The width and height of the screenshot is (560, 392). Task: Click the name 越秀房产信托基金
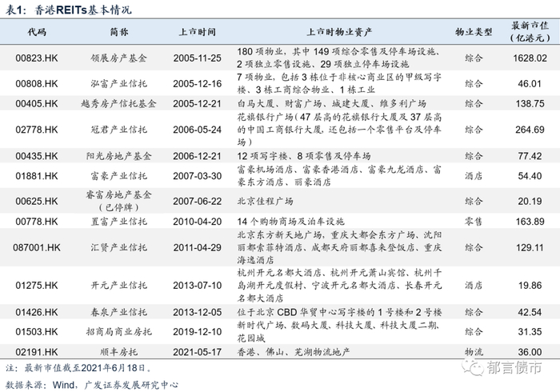tap(119, 103)
